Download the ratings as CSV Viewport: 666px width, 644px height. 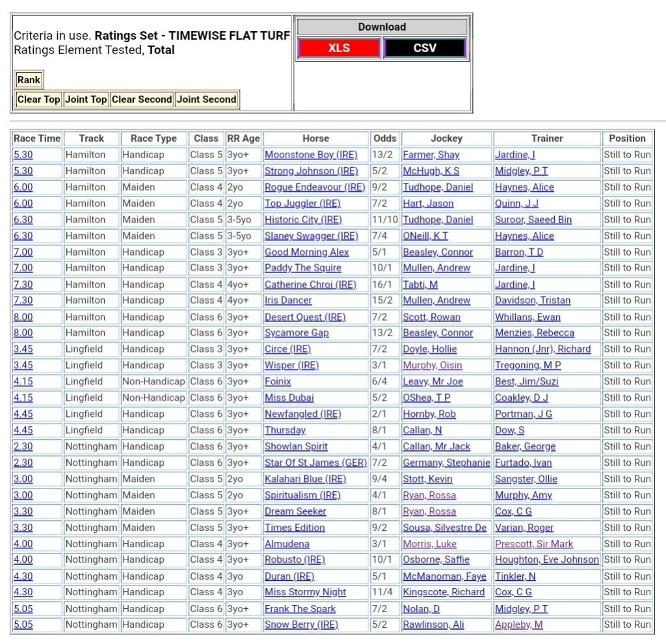point(425,48)
